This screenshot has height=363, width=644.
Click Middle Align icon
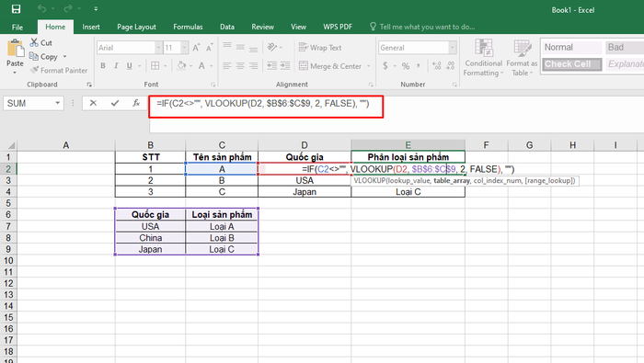click(240, 48)
